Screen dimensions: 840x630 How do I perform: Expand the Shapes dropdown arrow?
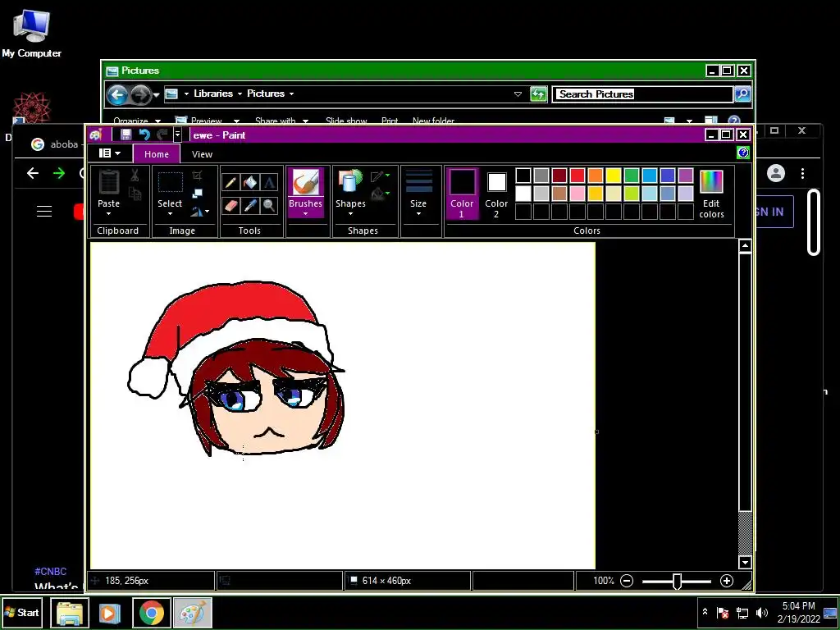(350, 214)
